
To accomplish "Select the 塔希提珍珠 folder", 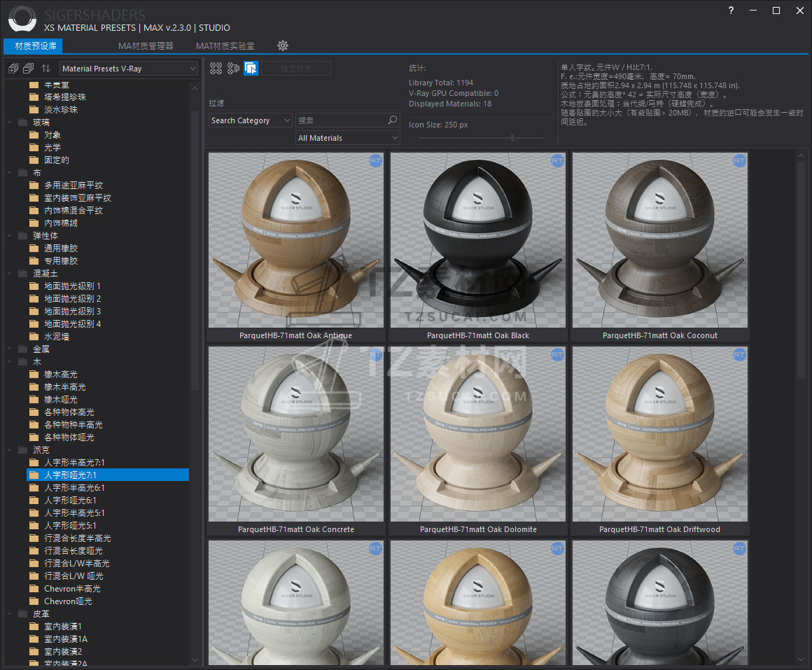I will point(64,97).
